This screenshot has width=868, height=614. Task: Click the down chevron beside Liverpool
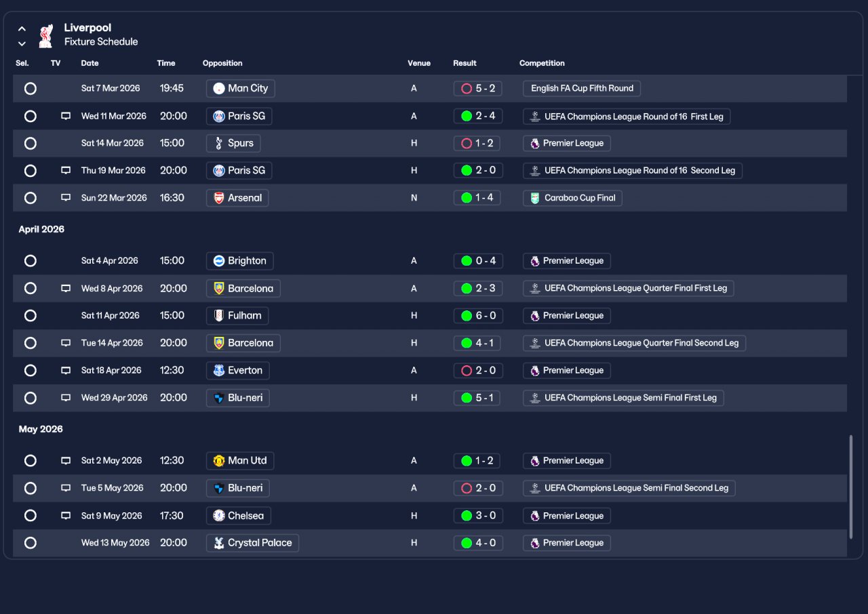coord(22,43)
